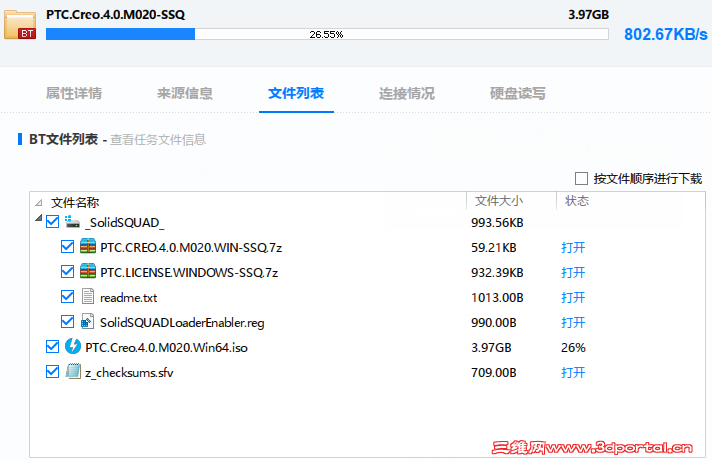Open the 硬盘读写 tab
Screen dimensions: 712x461
point(518,93)
